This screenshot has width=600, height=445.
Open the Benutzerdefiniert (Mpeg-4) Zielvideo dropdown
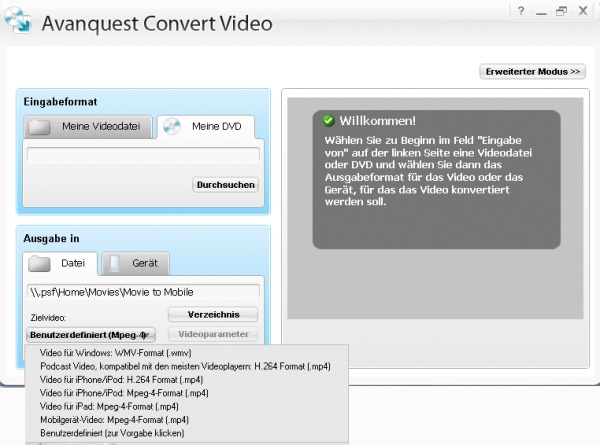click(x=91, y=335)
